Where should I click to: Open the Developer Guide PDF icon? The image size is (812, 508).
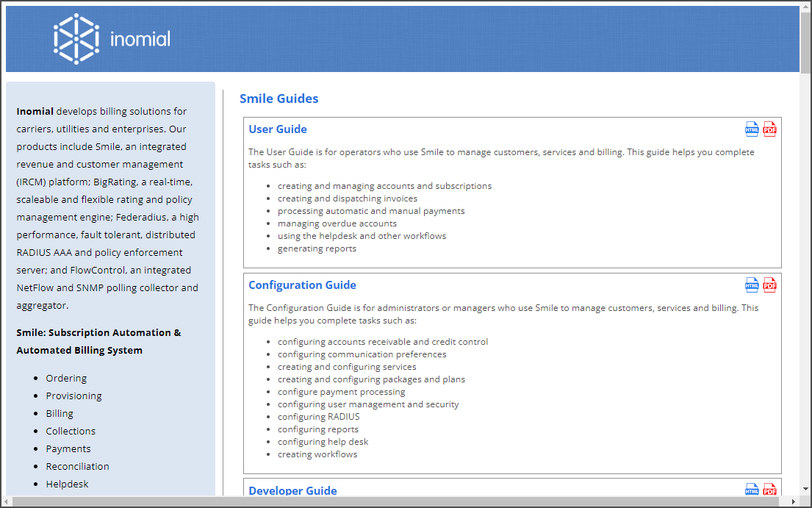770,489
